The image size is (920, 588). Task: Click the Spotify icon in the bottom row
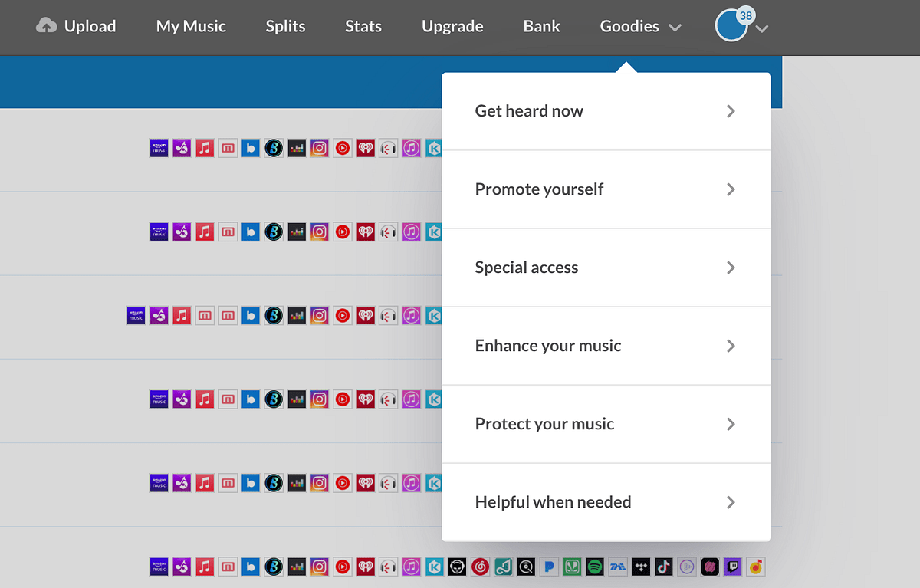(594, 567)
